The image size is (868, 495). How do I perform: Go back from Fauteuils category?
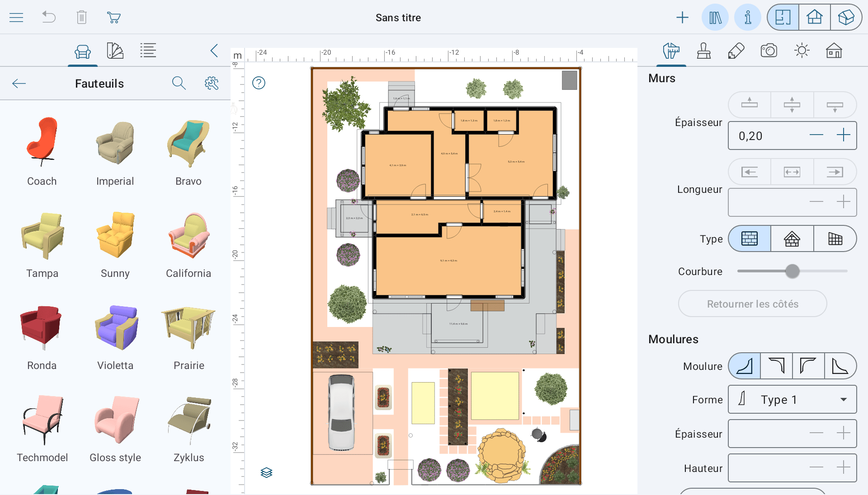19,84
